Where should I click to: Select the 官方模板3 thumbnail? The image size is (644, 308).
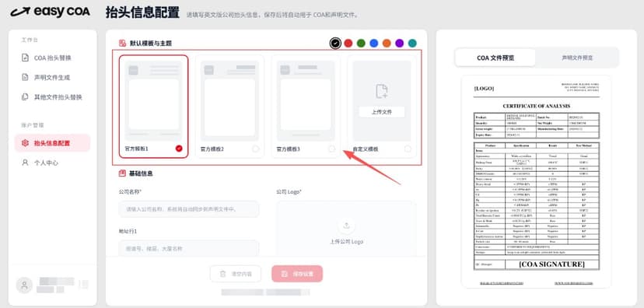point(306,101)
